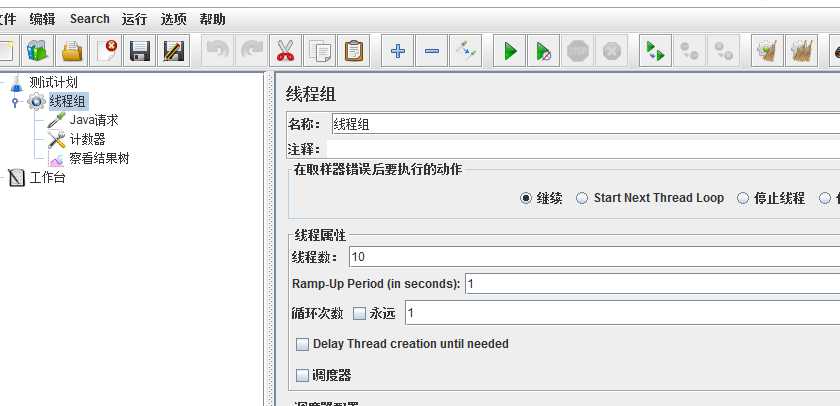Click Remote Shutdown All icon
The image size is (840, 406).
click(724, 51)
